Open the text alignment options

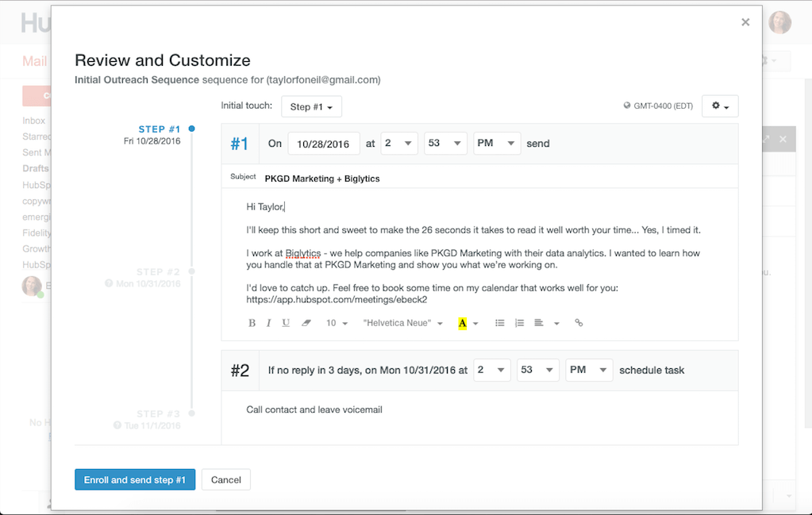[541, 323]
